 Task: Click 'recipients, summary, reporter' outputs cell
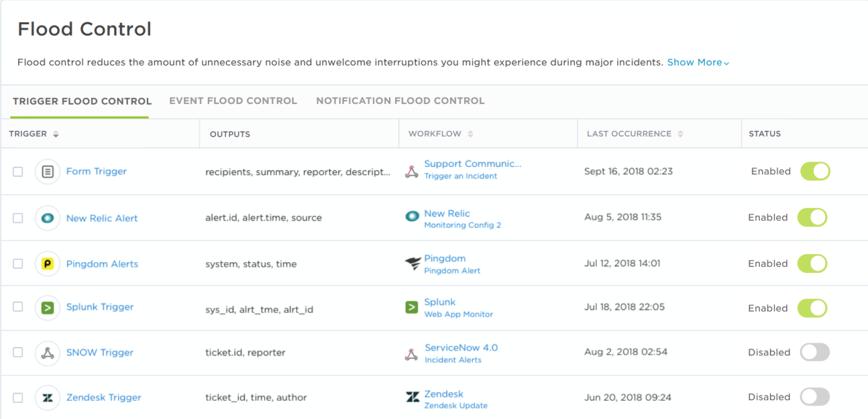pyautogui.click(x=298, y=172)
